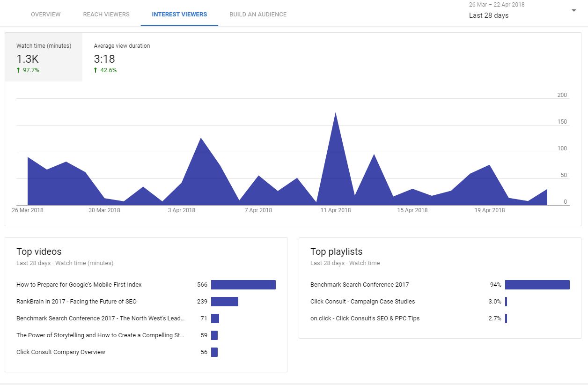588x385 pixels.
Task: Click the 150 y-axis gridline label
Action: click(562, 122)
